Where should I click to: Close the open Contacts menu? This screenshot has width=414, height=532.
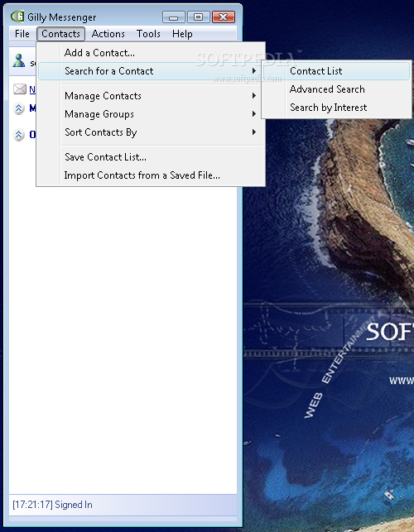60,34
